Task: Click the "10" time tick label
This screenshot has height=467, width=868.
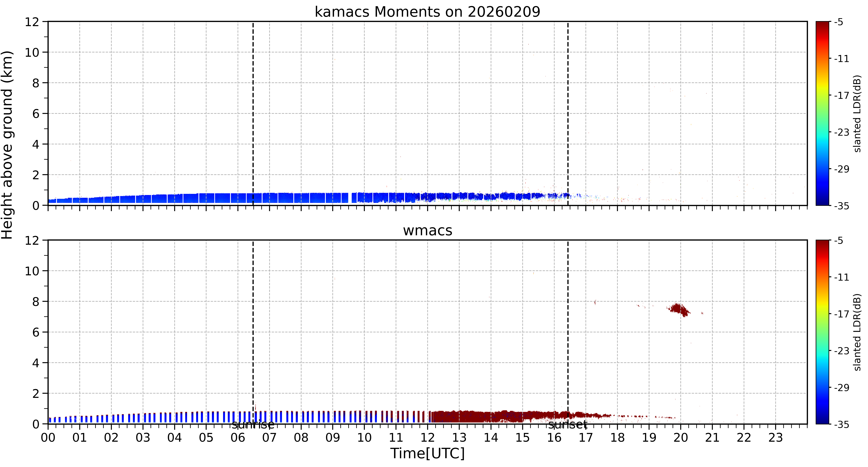Action: point(364,438)
